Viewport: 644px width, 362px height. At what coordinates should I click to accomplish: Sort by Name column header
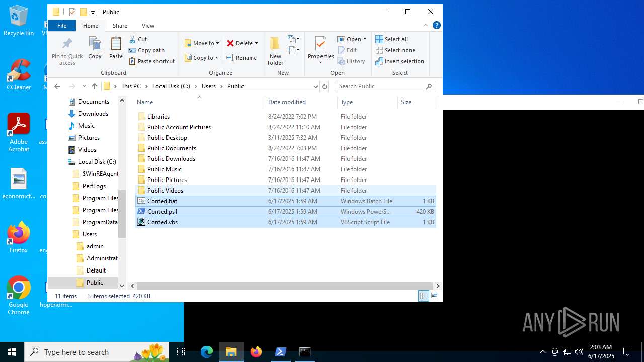199,102
